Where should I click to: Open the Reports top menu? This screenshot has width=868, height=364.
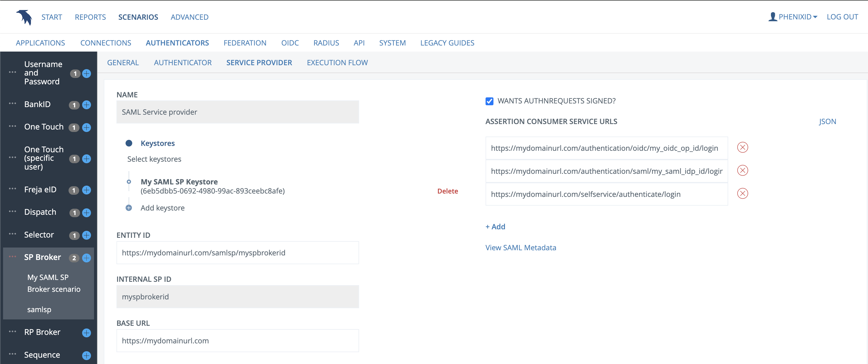(x=90, y=17)
